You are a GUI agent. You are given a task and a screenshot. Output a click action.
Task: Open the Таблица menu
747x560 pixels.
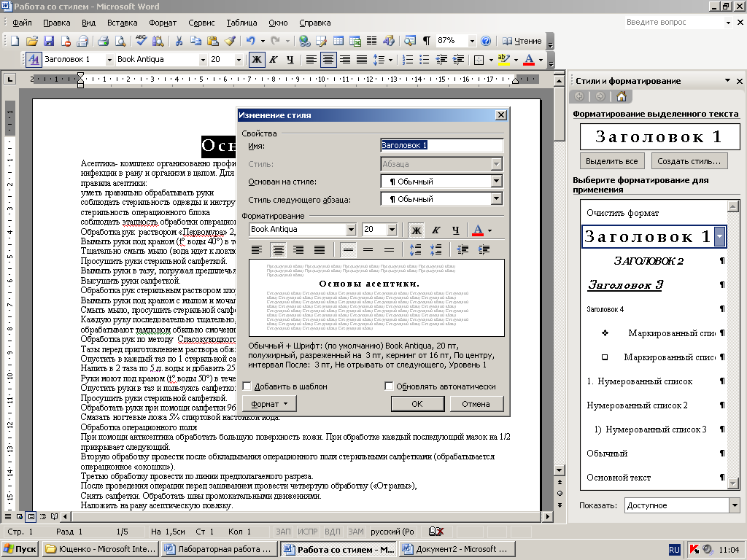241,23
